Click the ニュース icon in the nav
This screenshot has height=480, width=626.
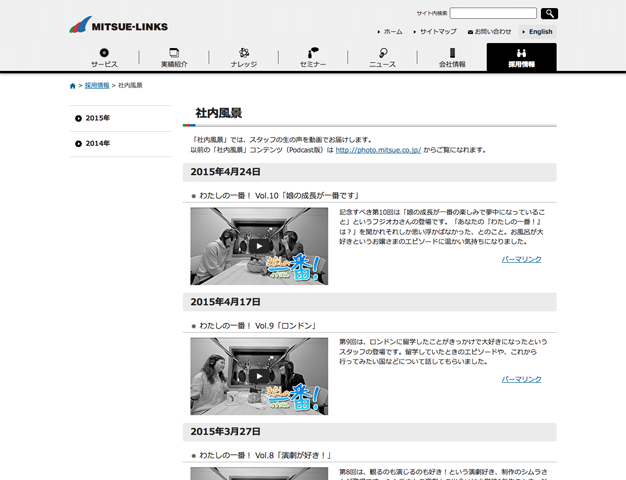tap(383, 53)
